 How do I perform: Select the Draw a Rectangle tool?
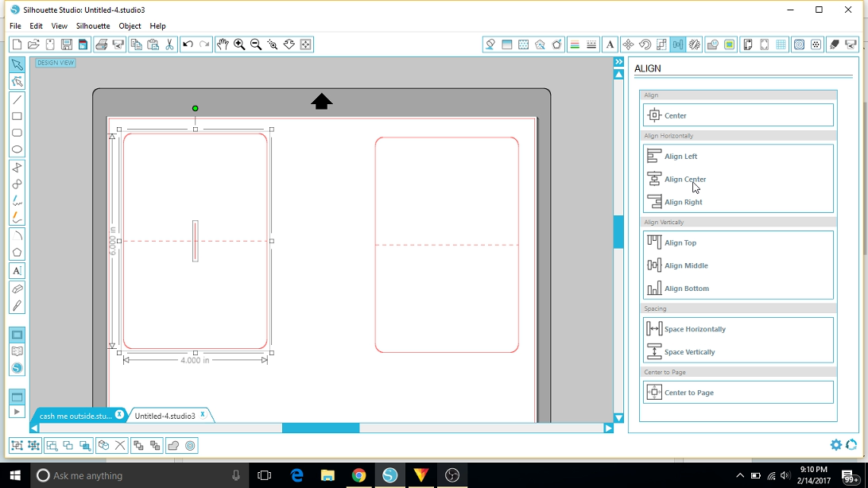click(17, 116)
